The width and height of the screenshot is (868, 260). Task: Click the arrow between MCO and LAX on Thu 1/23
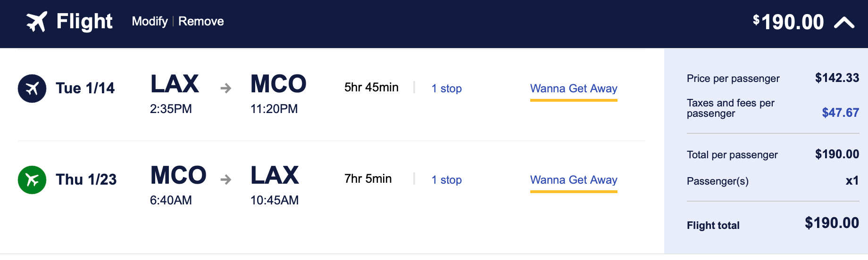(x=226, y=179)
